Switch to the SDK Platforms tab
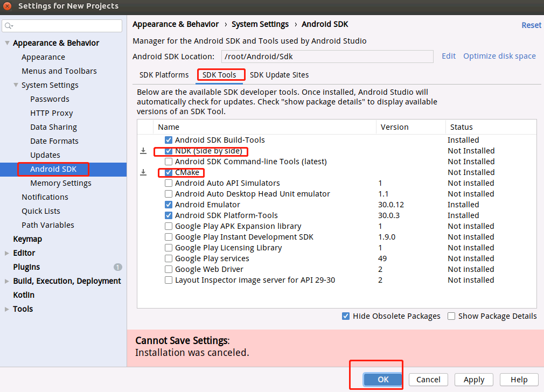544x392 pixels. [164, 75]
